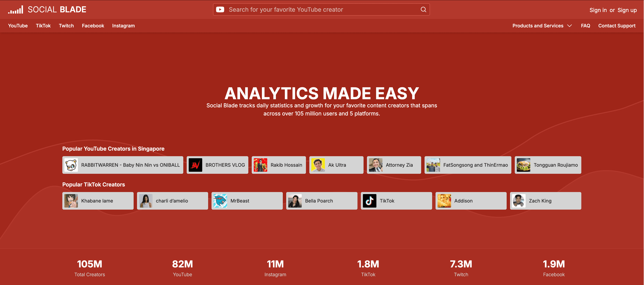Screen dimensions: 644x285
Task: Open the FAQ page
Action: click(x=586, y=26)
